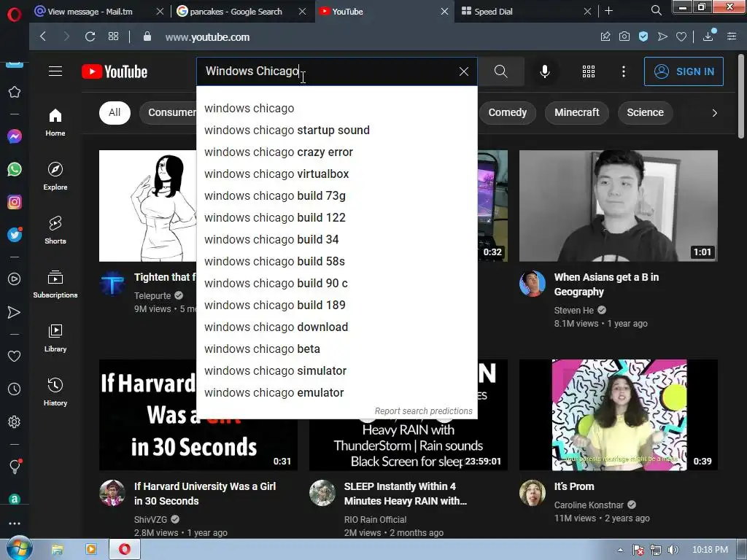Open volume control in the system tray
This screenshot has height=560, width=747.
click(x=673, y=550)
